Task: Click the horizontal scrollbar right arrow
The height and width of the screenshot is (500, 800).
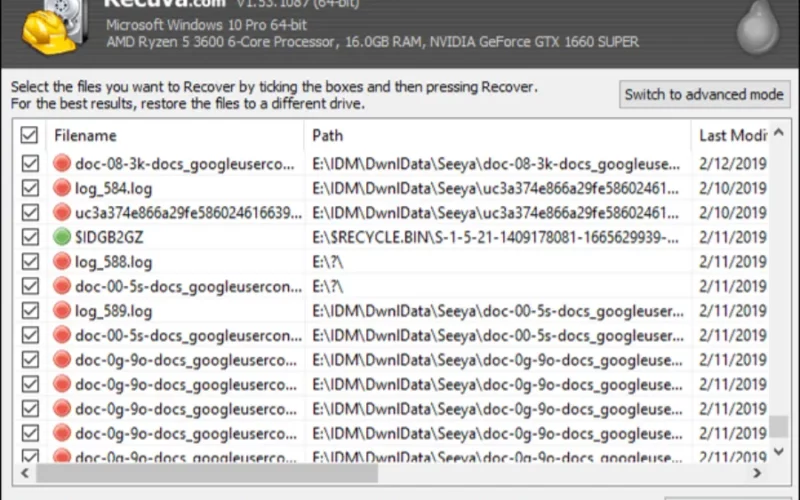Action: (x=757, y=473)
